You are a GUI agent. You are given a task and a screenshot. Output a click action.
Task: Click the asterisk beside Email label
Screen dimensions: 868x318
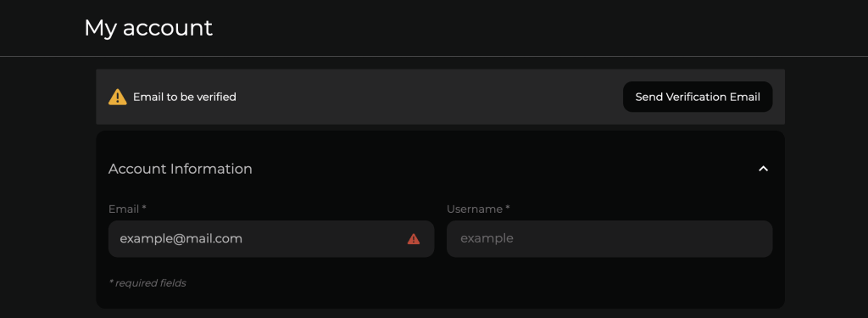(x=144, y=208)
